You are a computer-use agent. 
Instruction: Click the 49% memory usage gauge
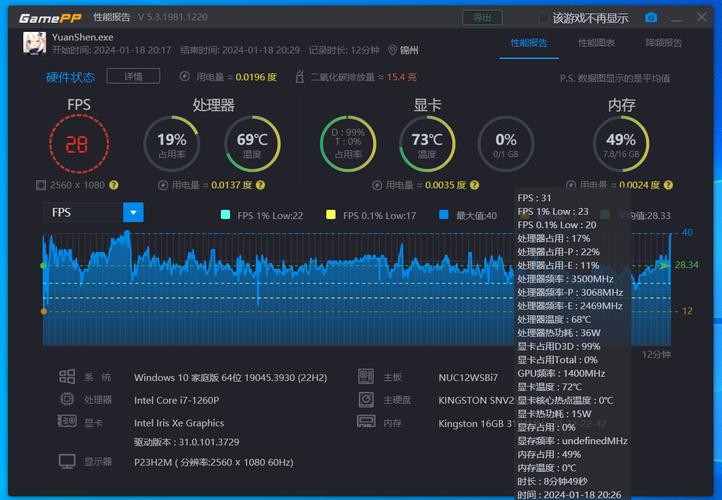tap(621, 144)
